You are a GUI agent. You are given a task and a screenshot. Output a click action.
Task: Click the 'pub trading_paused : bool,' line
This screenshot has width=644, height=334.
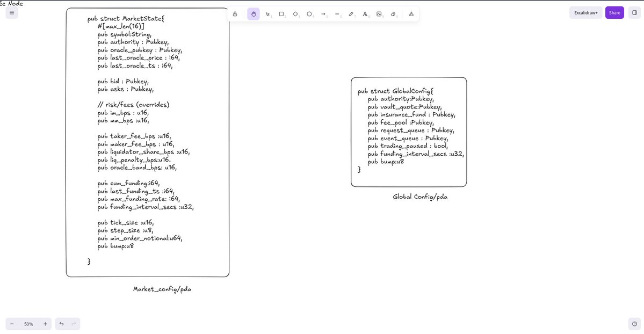click(x=408, y=146)
